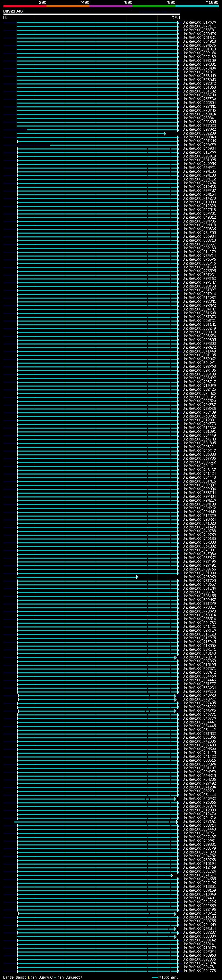Open subject UniRef100_P09756
Image resolution: width=222 pixels, height=980 pixels.
click(199, 569)
